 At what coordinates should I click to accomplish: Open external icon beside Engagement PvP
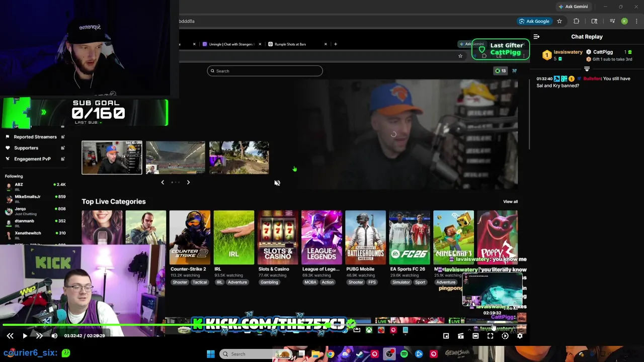(63, 159)
